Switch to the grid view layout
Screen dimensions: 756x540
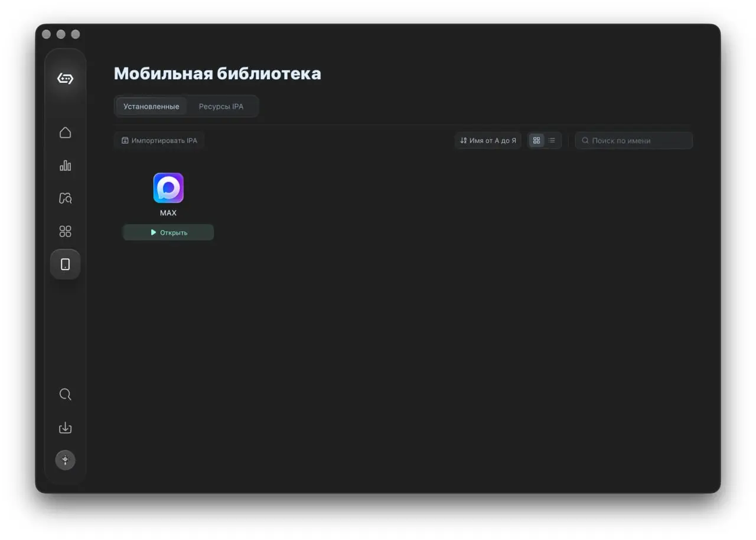536,141
